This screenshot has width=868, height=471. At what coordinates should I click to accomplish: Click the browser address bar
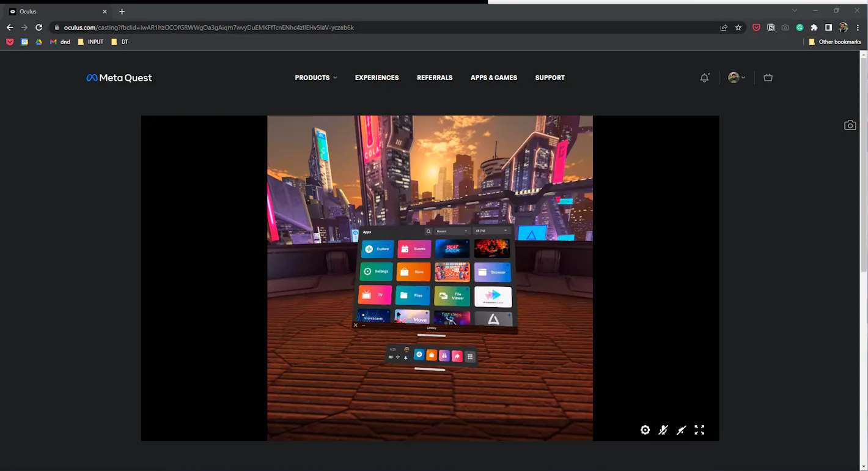coord(367,28)
